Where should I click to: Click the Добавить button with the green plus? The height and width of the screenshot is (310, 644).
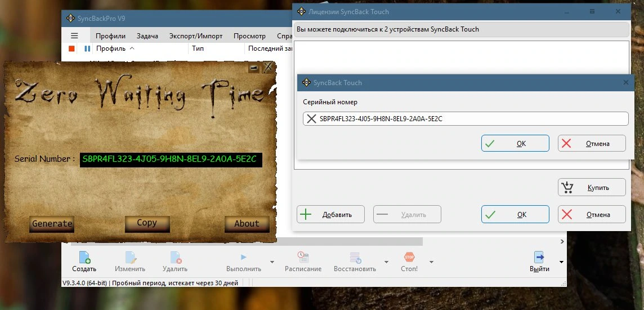(x=330, y=215)
